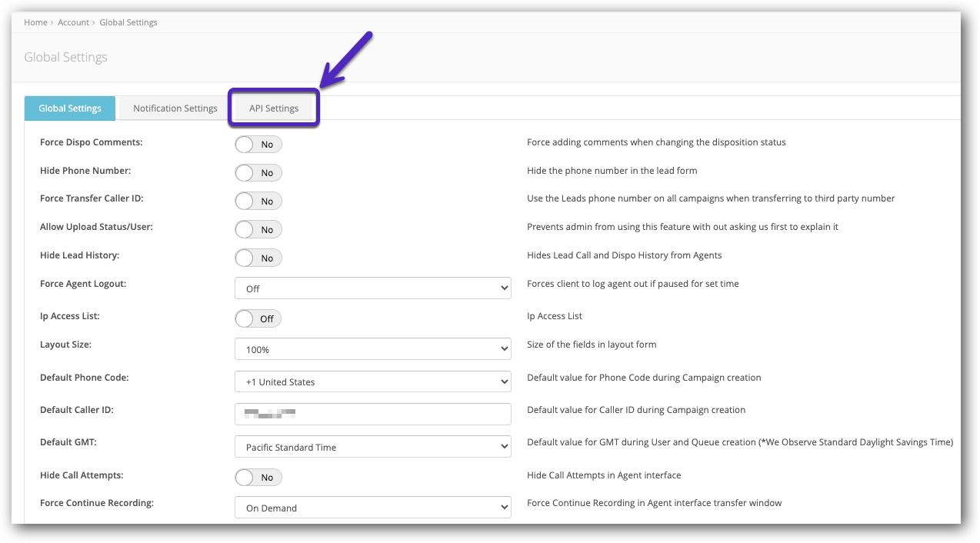Select the Global Settings tab
The width and height of the screenshot is (980, 543).
69,108
